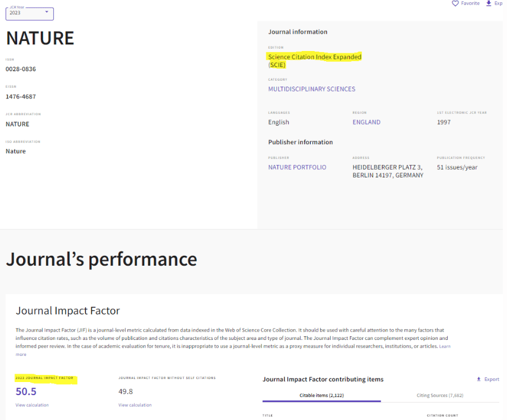
Task: Click View calculation under 50.5
Action: pyautogui.click(x=32, y=405)
